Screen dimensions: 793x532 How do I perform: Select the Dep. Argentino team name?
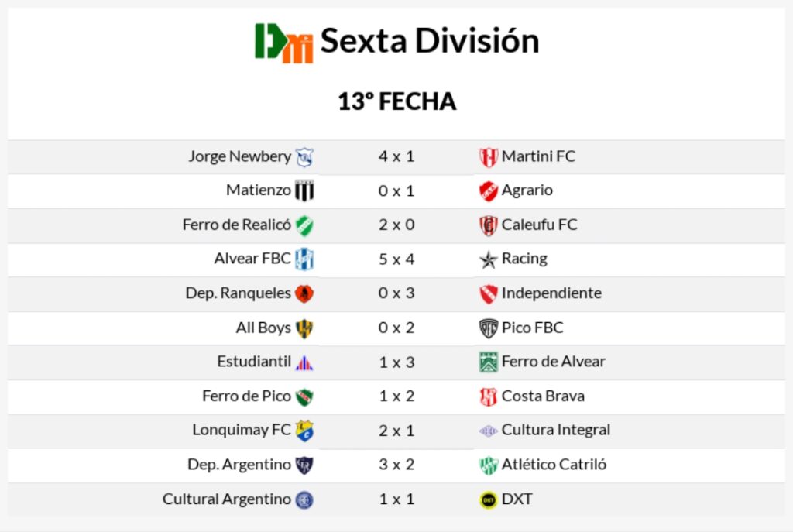pos(239,465)
